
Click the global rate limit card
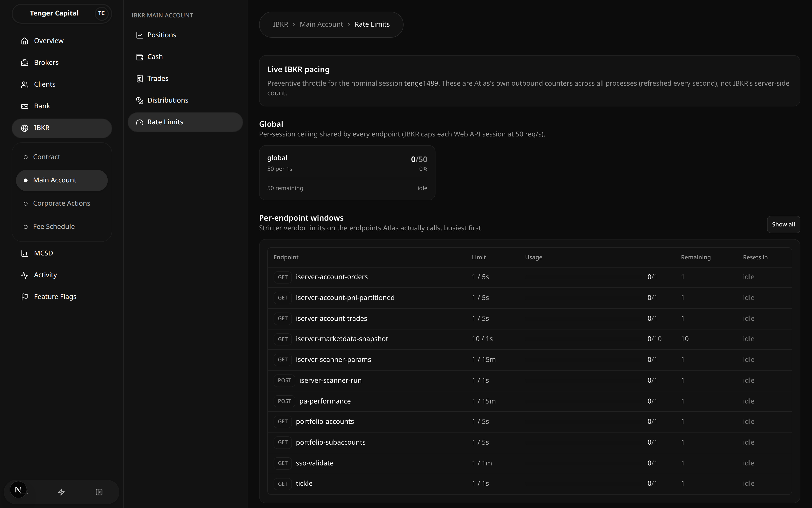coord(347,173)
